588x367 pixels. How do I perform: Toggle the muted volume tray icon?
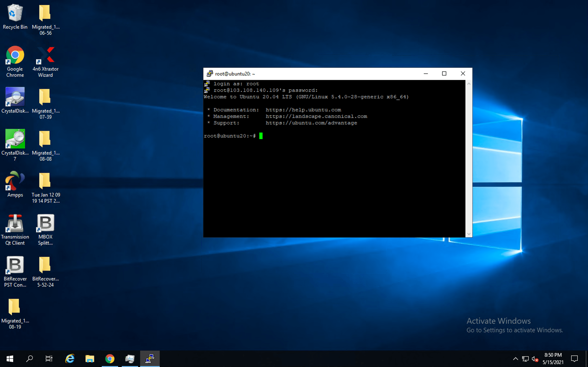[x=535, y=359]
